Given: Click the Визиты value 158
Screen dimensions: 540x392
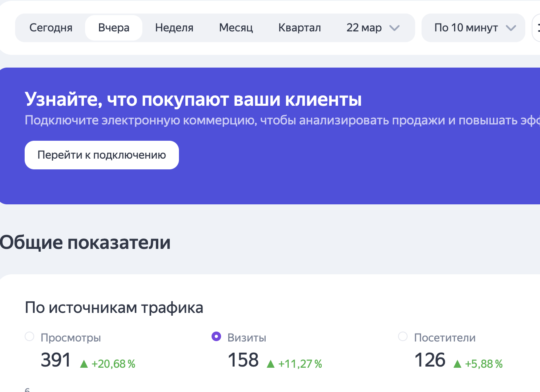Looking at the screenshot, I should point(243,360).
